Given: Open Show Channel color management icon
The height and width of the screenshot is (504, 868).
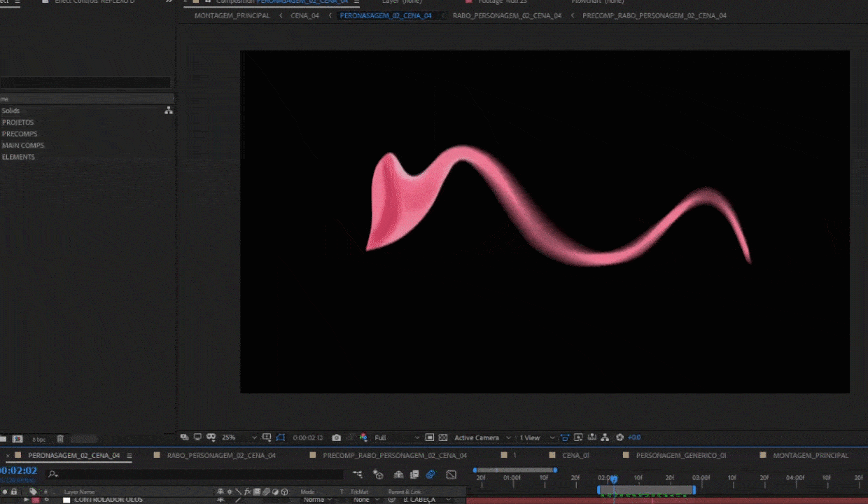Looking at the screenshot, I should (x=363, y=437).
